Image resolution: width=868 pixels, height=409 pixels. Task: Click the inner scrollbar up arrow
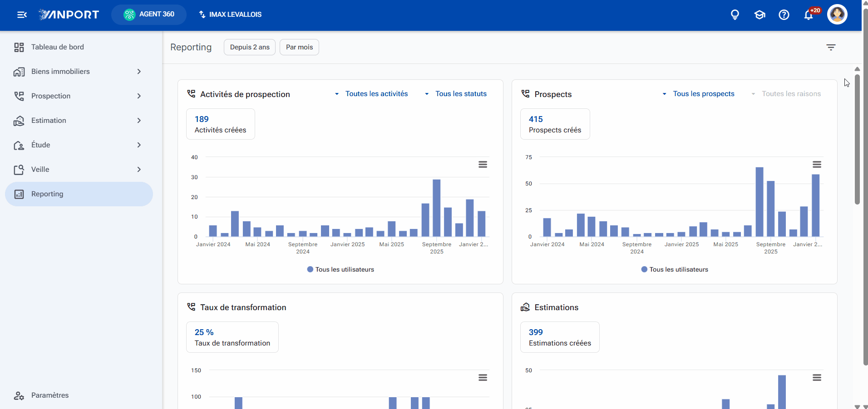[x=857, y=69]
